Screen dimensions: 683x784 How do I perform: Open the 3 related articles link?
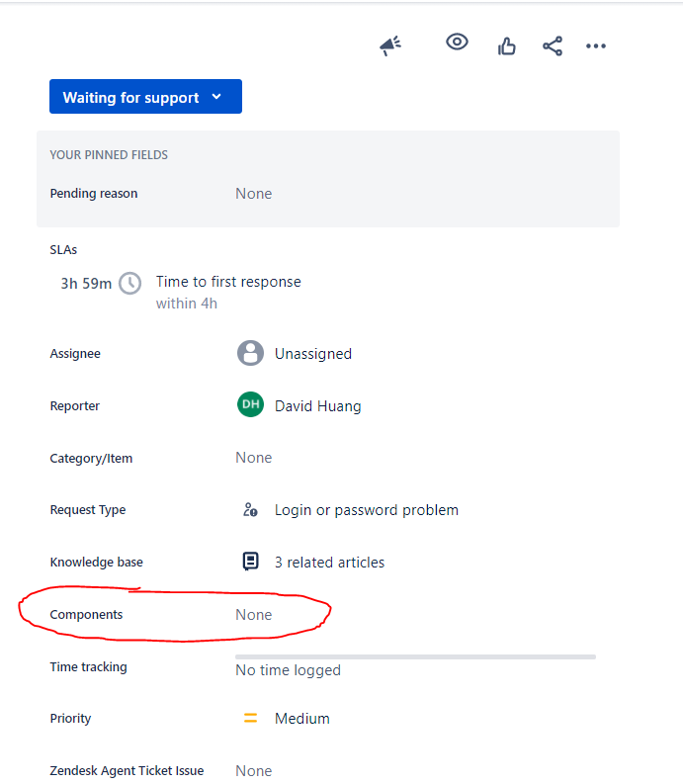(x=329, y=563)
